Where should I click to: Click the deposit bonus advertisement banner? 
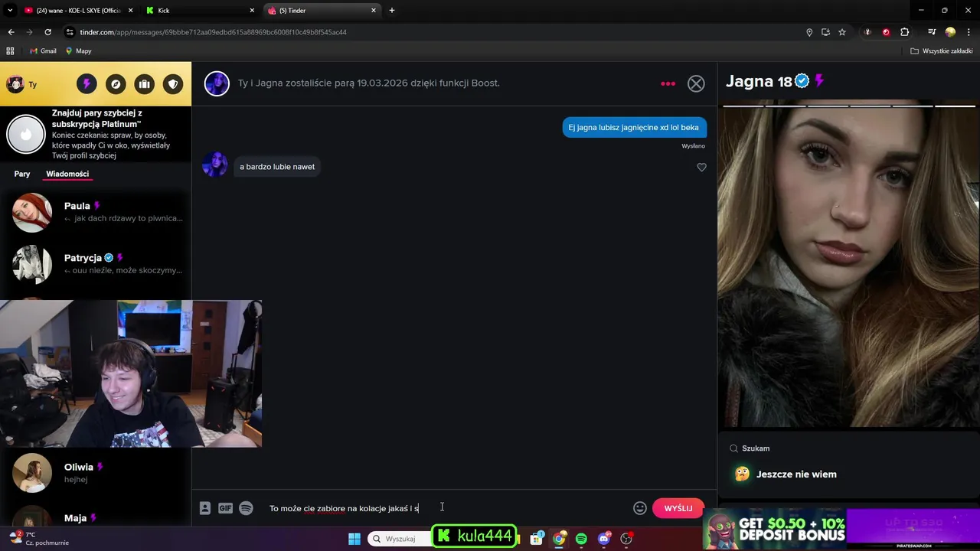(841, 530)
